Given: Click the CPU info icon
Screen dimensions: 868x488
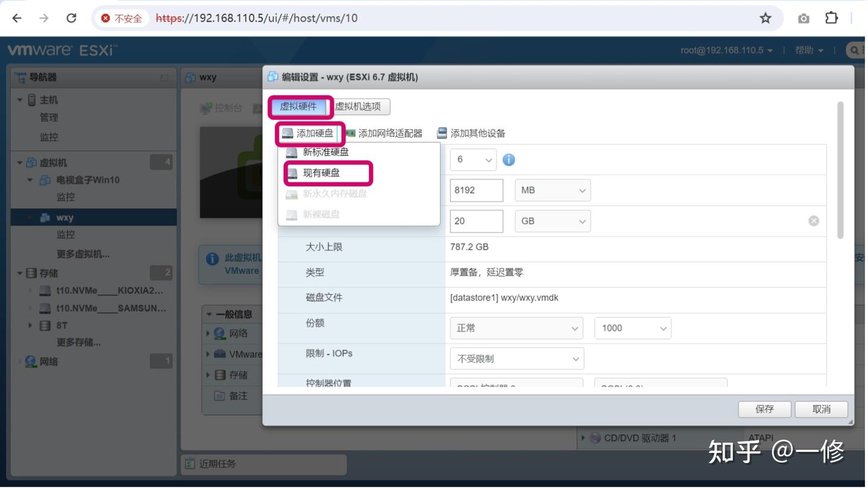Looking at the screenshot, I should (509, 160).
